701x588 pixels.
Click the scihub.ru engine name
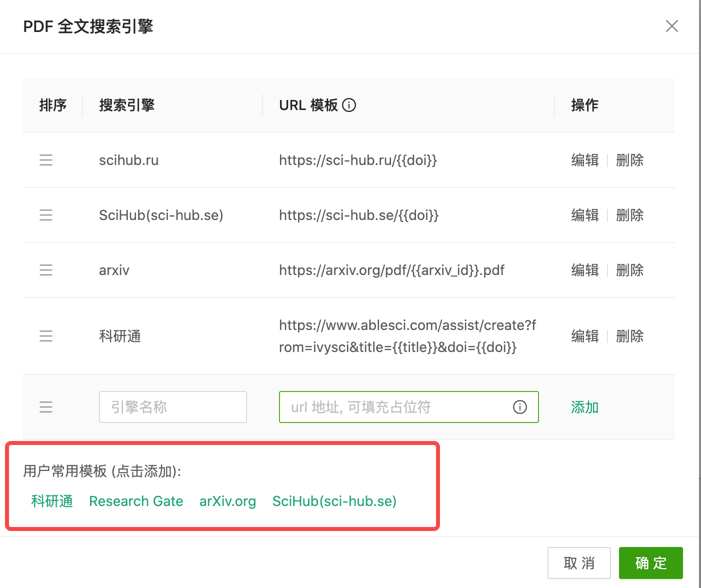pos(128,160)
